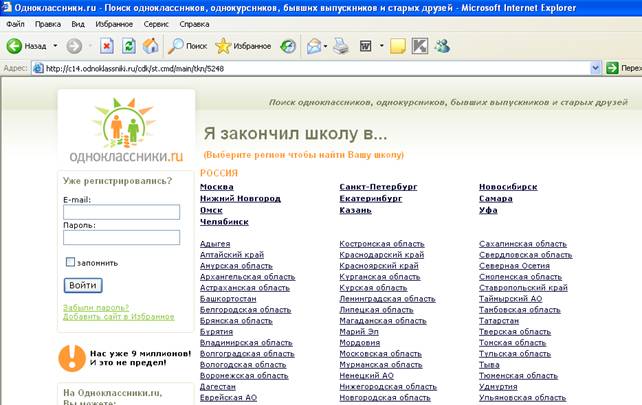The width and height of the screenshot is (642, 405).
Task: Open the Mail button dropdown arrow
Action: [326, 46]
